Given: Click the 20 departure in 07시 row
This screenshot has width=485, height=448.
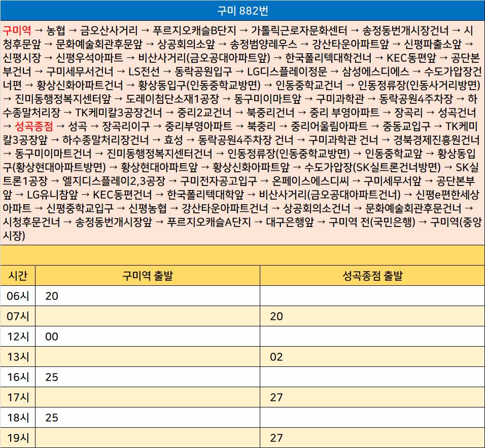Looking at the screenshot, I should [x=276, y=316].
